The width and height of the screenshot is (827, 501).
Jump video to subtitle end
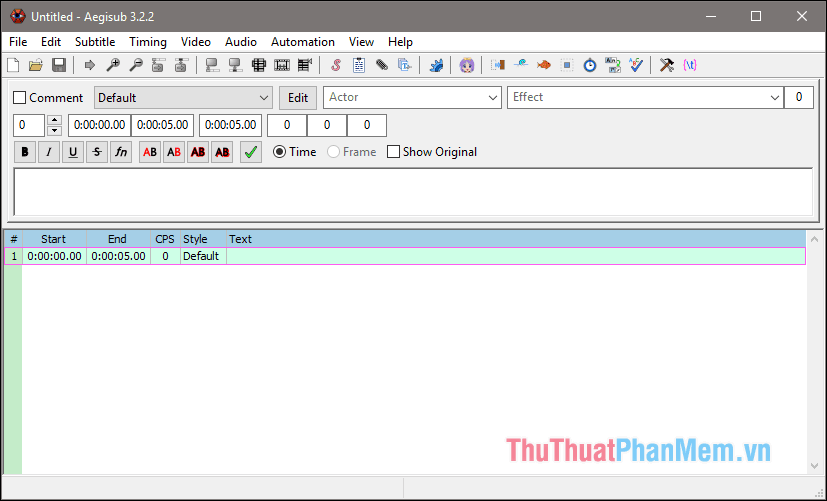(x=181, y=65)
